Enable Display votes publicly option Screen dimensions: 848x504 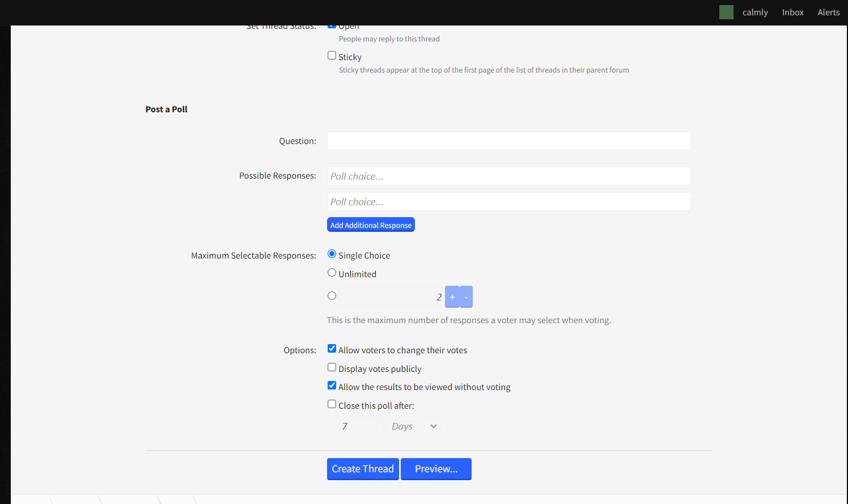coord(332,367)
